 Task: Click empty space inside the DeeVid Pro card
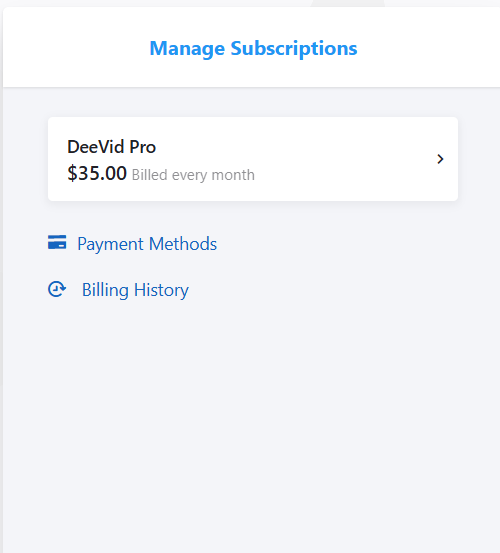pos(335,159)
